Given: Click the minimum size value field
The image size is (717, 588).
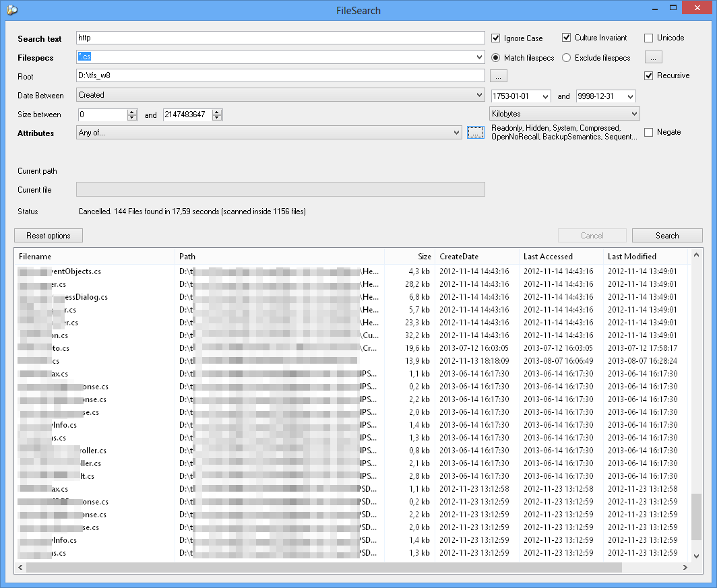Looking at the screenshot, I should click(x=103, y=115).
